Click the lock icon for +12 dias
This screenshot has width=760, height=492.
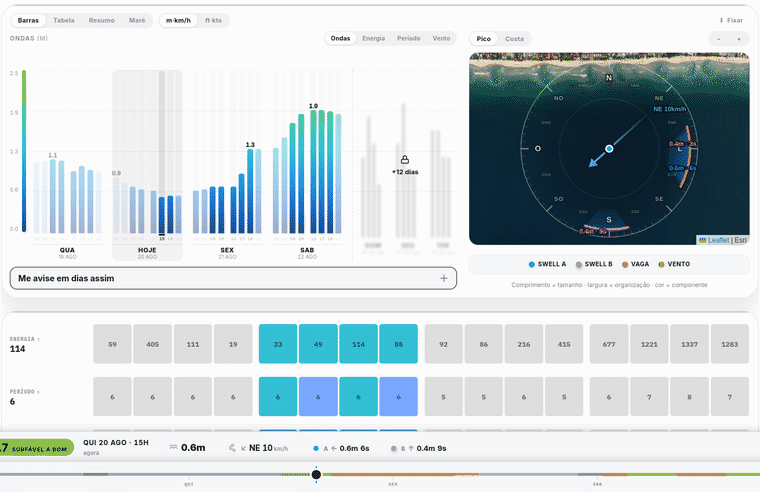(x=405, y=159)
